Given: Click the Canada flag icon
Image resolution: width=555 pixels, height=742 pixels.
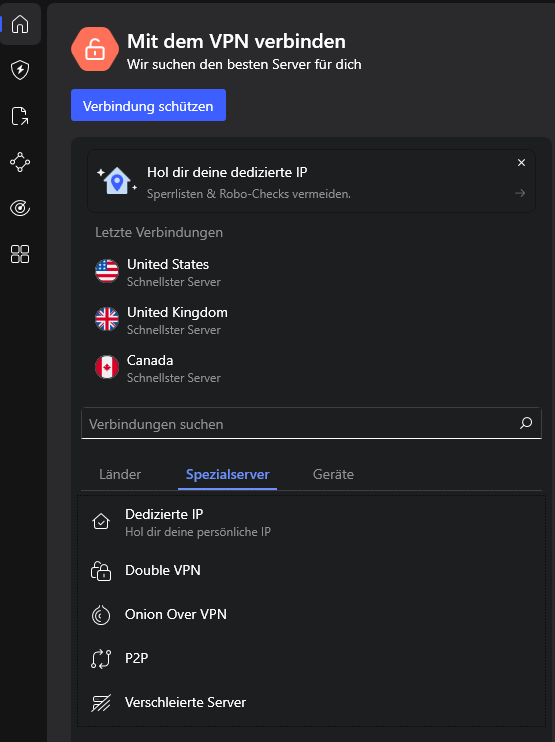Looking at the screenshot, I should click(107, 367).
